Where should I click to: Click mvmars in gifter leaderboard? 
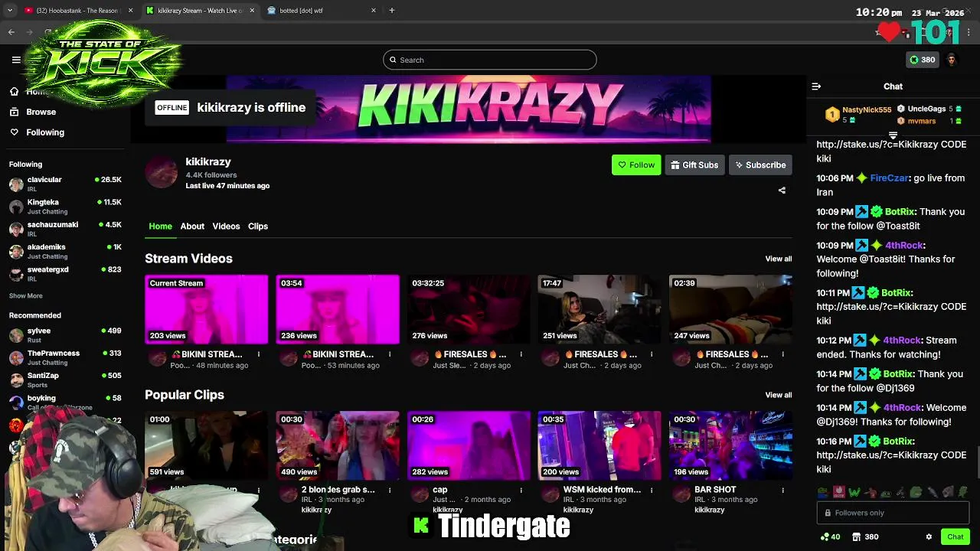tap(922, 121)
